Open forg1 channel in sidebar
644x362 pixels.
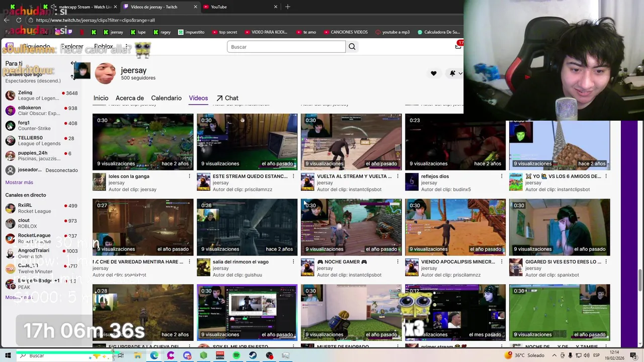click(41, 126)
